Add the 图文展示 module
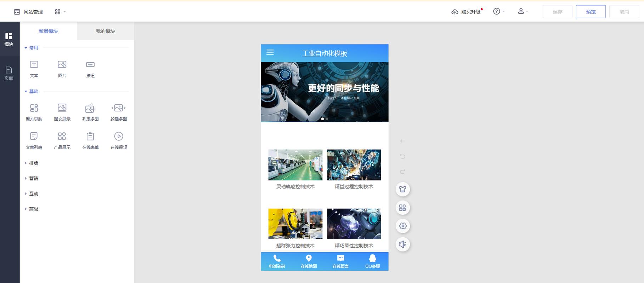Image resolution: width=644 pixels, height=283 pixels. click(x=62, y=112)
